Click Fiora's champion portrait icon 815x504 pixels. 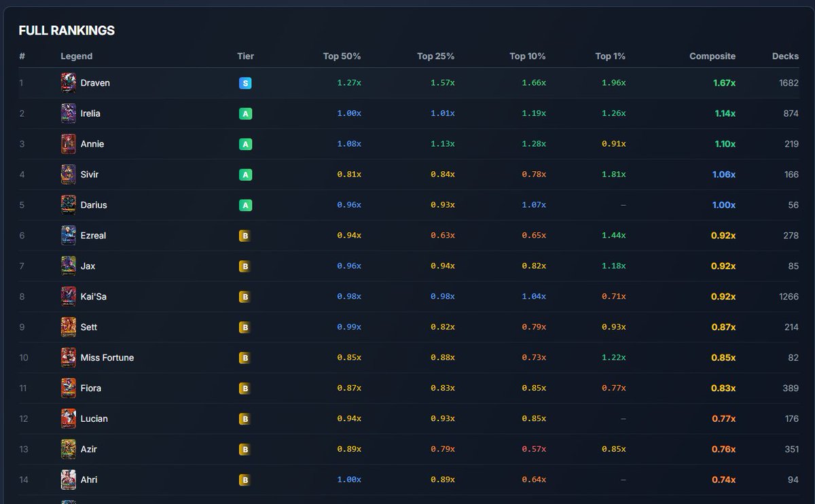[68, 389]
